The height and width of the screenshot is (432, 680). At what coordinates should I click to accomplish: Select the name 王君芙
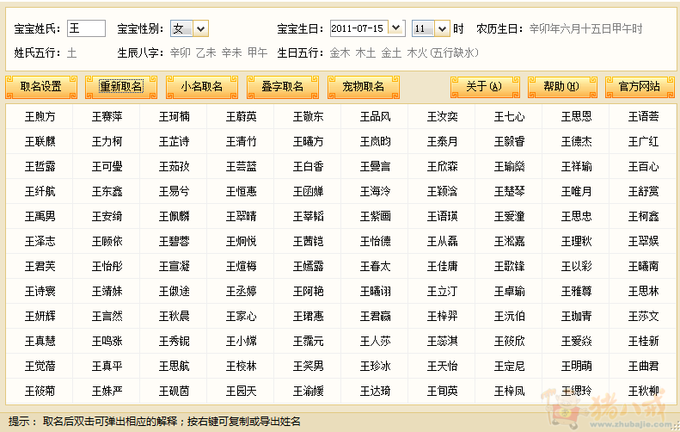(40, 266)
